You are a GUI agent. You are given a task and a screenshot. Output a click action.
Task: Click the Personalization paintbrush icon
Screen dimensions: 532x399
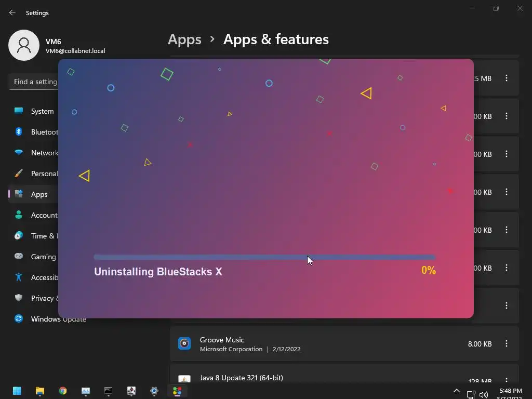pos(19,174)
